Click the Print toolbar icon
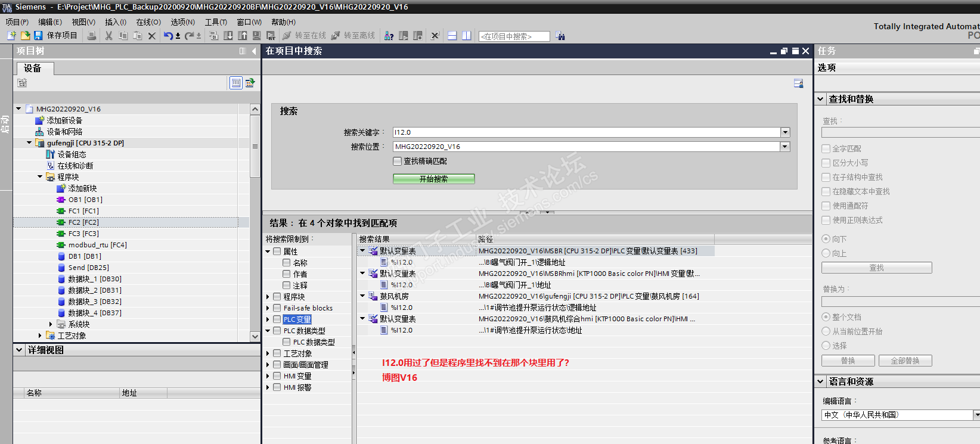Image resolution: width=980 pixels, height=444 pixels. click(92, 36)
